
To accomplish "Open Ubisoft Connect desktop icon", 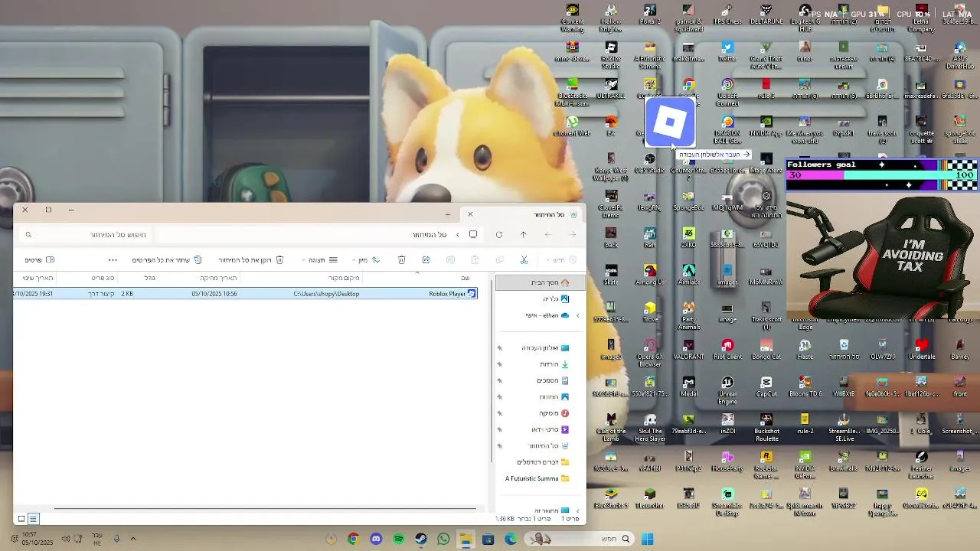I will pos(727,93).
